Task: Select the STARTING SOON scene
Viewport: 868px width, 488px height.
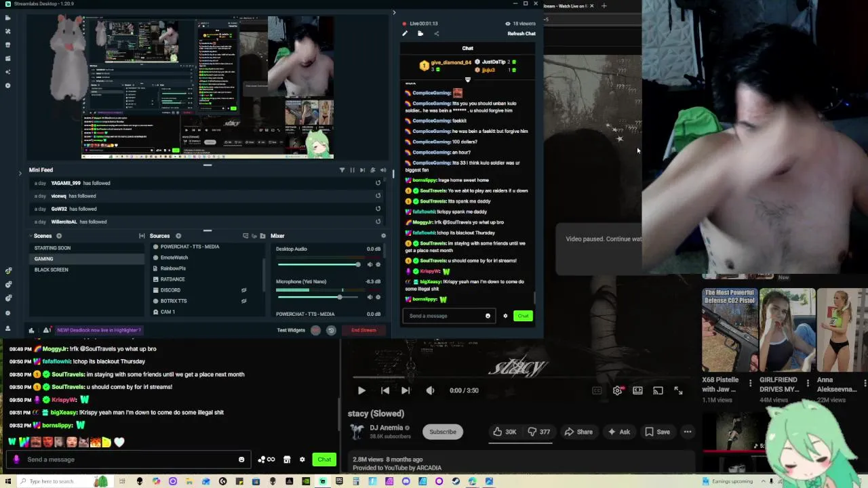Action: [x=87, y=248]
